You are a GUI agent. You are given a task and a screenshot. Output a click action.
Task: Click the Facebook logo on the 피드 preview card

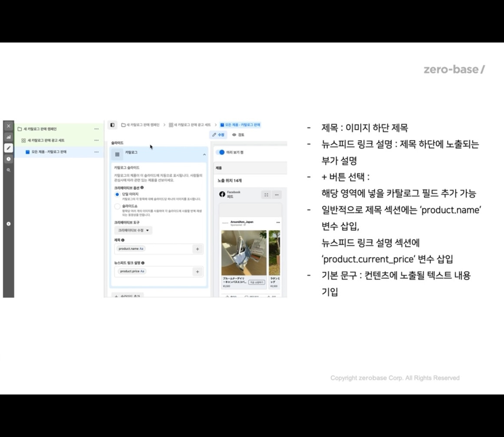[222, 194]
